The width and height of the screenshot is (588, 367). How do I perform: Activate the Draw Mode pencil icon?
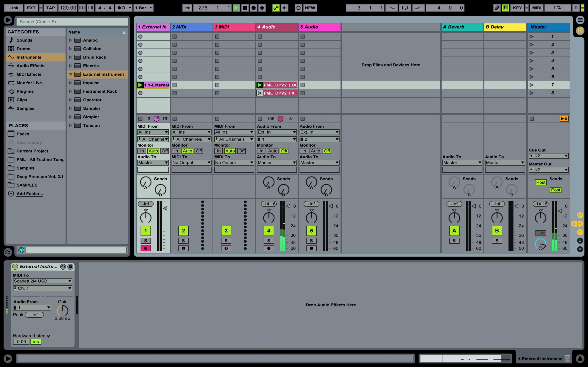coord(497,8)
